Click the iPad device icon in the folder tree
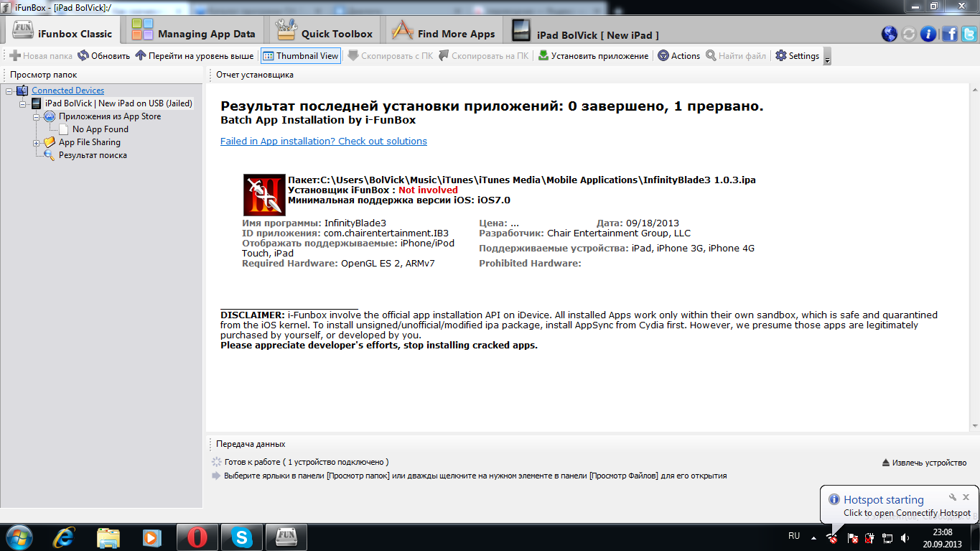Viewport: 980px width, 551px height. point(37,103)
